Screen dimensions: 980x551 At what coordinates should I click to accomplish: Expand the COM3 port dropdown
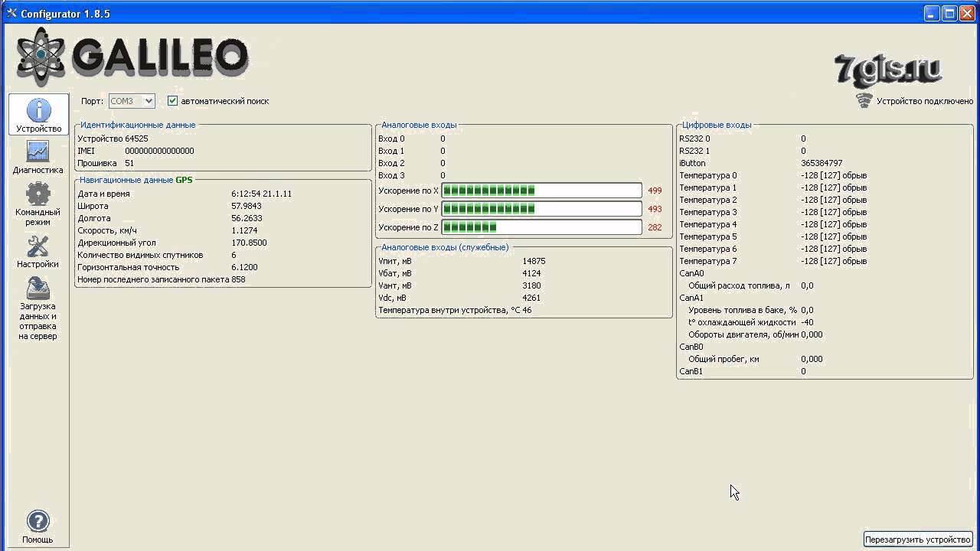149,101
